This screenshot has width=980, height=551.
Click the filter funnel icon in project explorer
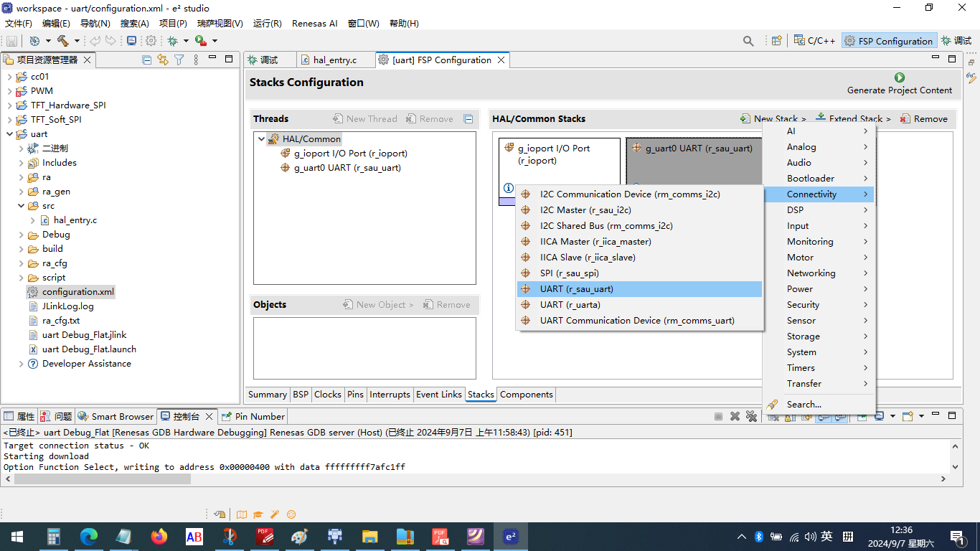[x=179, y=60]
